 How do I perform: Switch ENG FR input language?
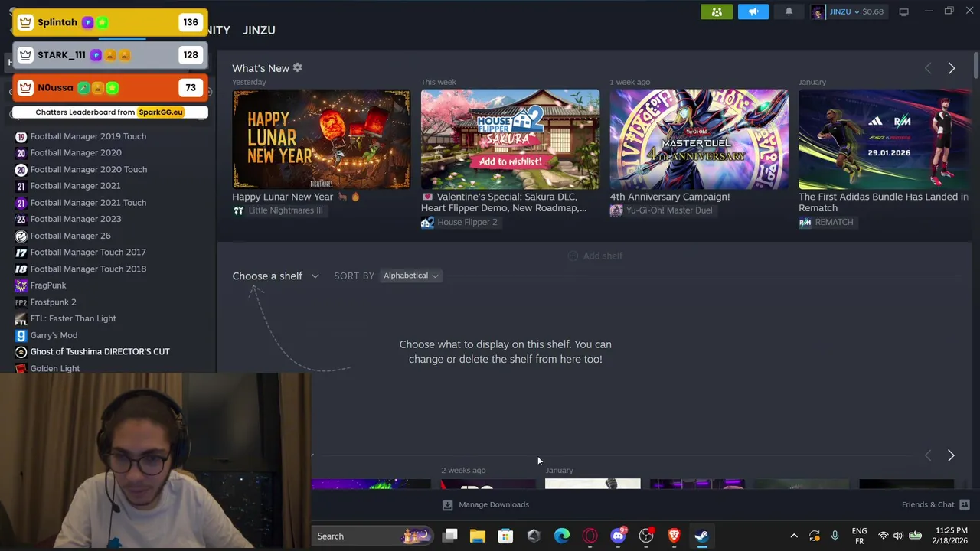(x=859, y=536)
